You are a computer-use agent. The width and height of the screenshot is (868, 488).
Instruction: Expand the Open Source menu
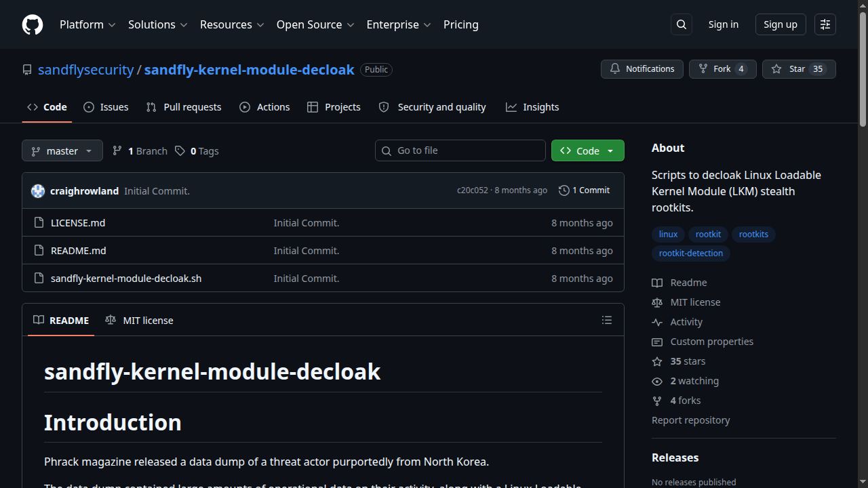(x=315, y=24)
